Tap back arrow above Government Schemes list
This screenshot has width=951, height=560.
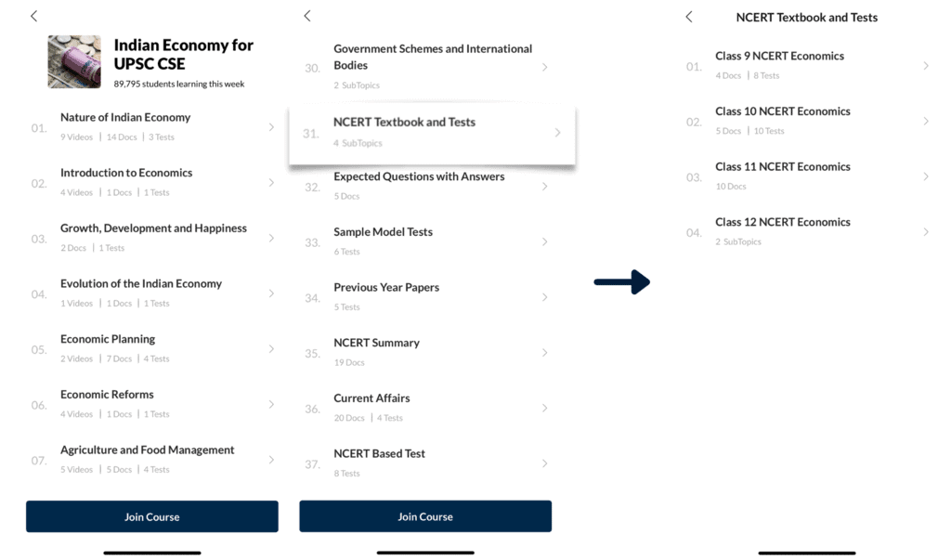(307, 16)
